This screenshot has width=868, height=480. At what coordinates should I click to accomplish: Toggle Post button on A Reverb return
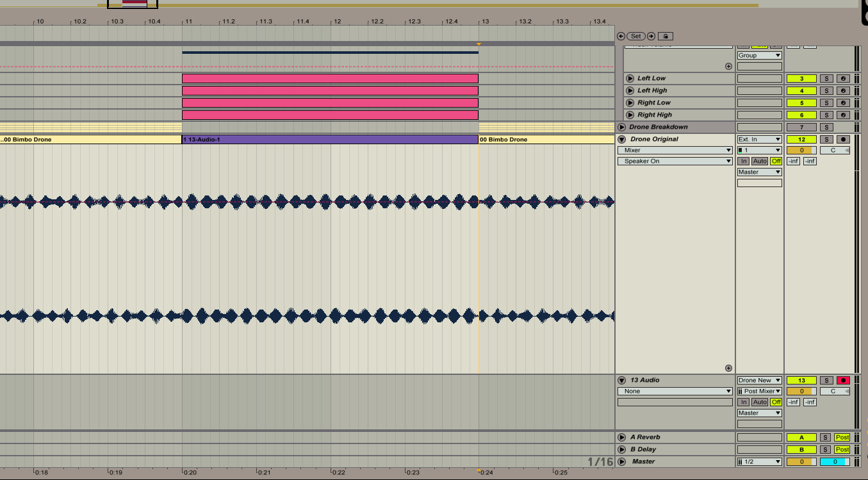tap(842, 438)
